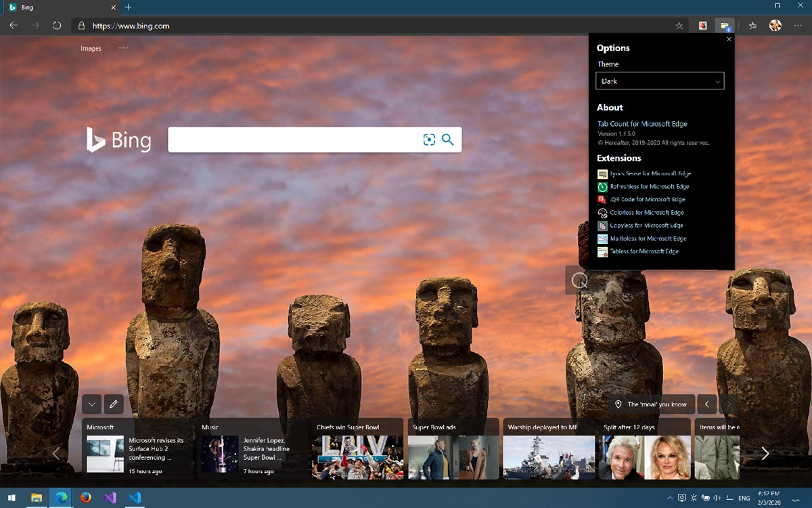The image size is (812, 508).
Task: Start a search with the magnifier icon
Action: 447,140
